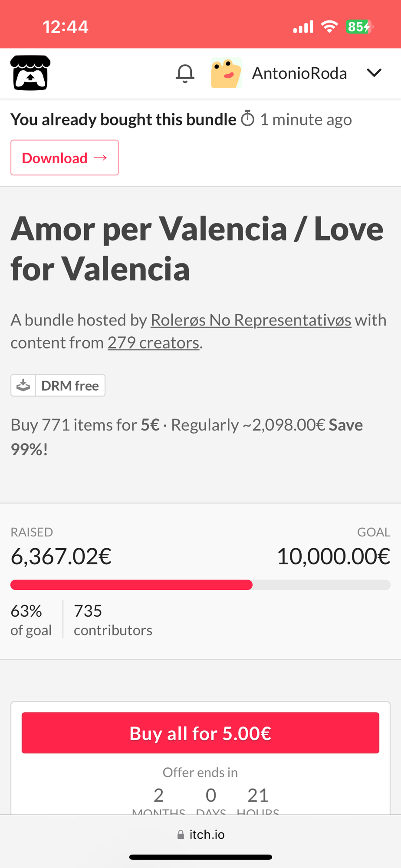Open the AntonioRoda user menu

[299, 73]
